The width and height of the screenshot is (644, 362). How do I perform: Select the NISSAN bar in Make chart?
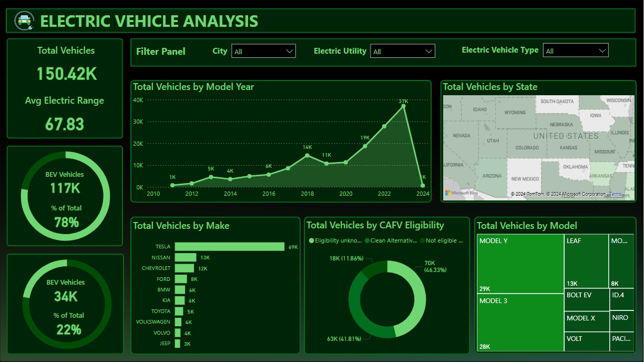point(185,257)
